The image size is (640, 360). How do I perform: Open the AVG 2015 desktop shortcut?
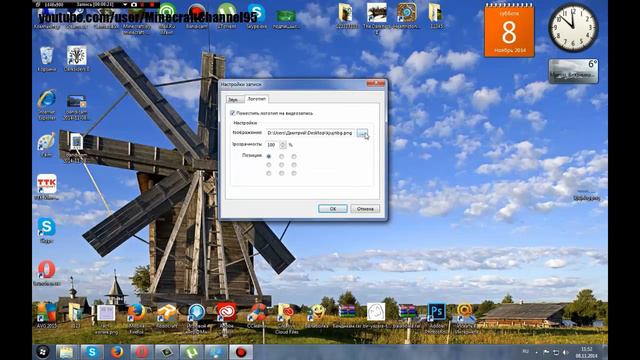pyautogui.click(x=47, y=315)
